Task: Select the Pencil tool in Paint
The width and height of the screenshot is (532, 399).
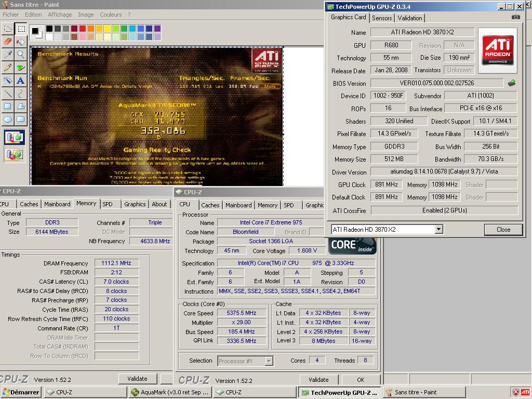Action: [x=7, y=68]
